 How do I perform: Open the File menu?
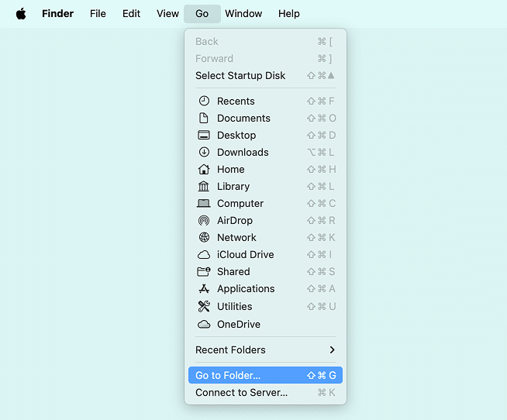point(98,14)
